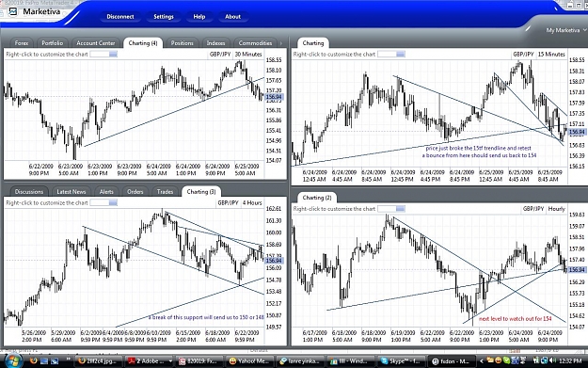This screenshot has width=588, height=368.
Task: Click the Windows Start orb
Action: tap(12, 360)
